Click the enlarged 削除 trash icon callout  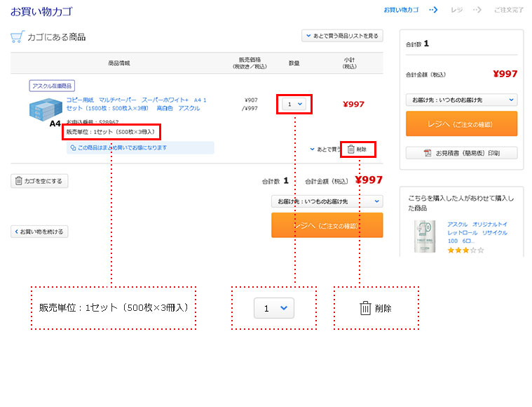(365, 308)
